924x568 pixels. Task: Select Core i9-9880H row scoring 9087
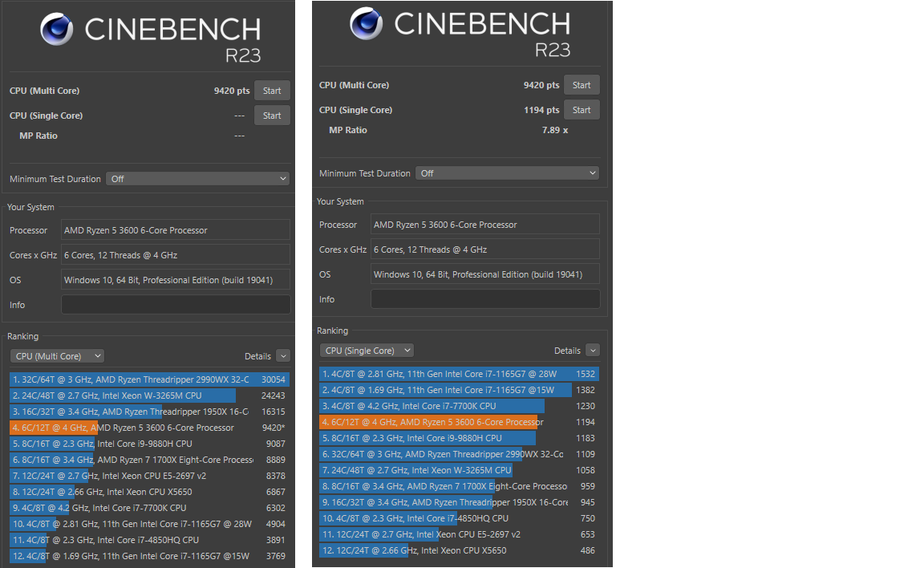coord(149,444)
